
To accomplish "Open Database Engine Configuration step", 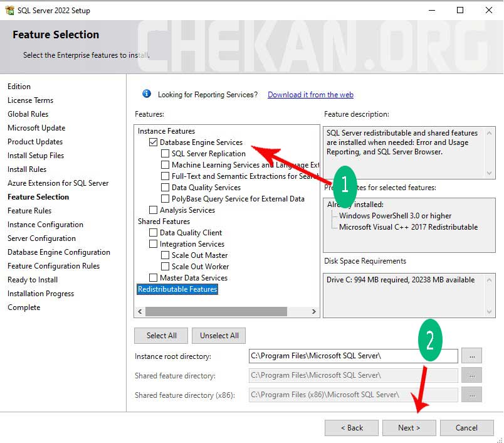I will pos(58,252).
